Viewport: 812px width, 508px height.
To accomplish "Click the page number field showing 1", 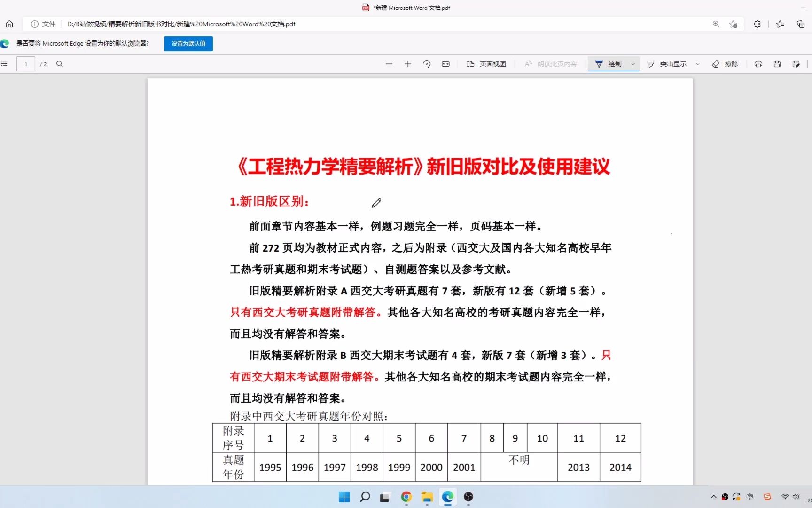I will 26,64.
